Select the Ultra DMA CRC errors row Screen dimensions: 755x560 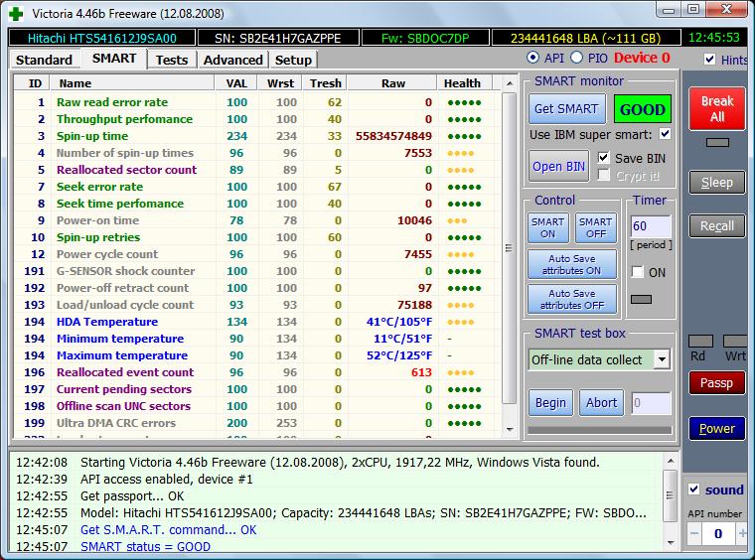click(256, 423)
